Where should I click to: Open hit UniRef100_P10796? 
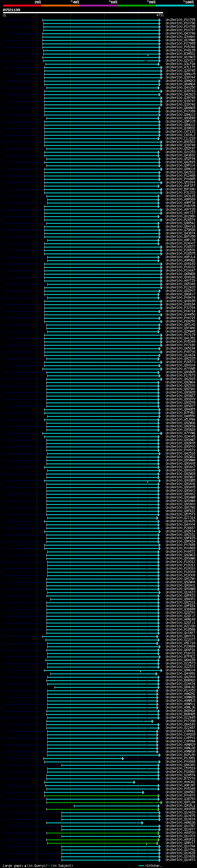click(180, 23)
